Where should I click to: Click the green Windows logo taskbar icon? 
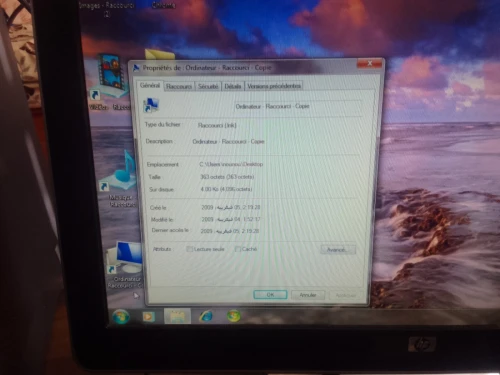234,316
